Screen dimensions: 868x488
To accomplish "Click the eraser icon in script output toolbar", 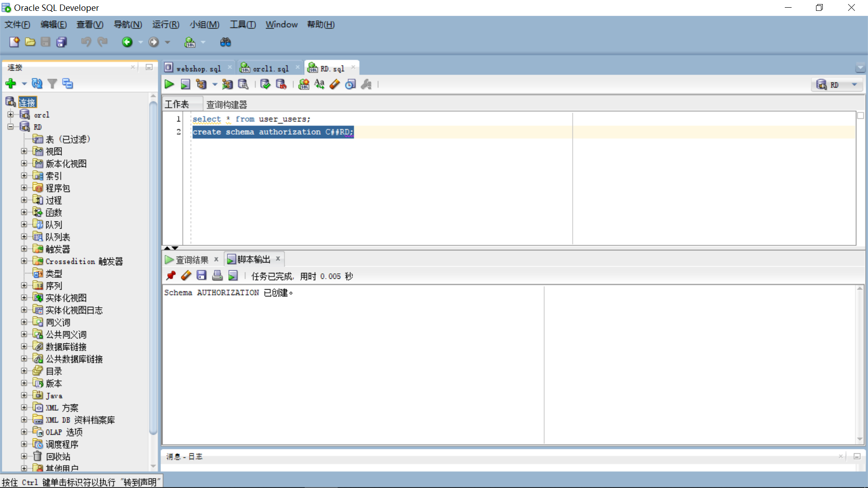I will [x=186, y=276].
